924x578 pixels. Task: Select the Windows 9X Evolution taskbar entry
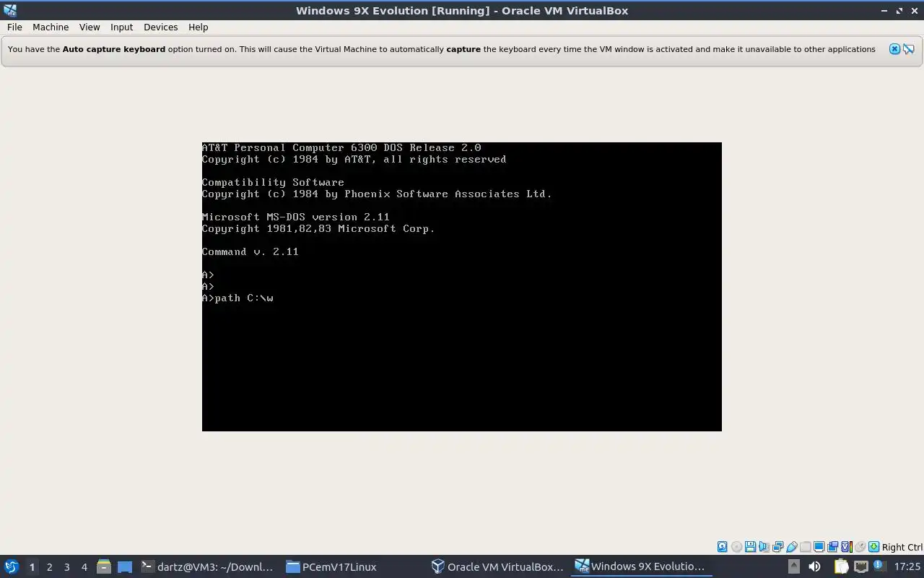coord(641,566)
